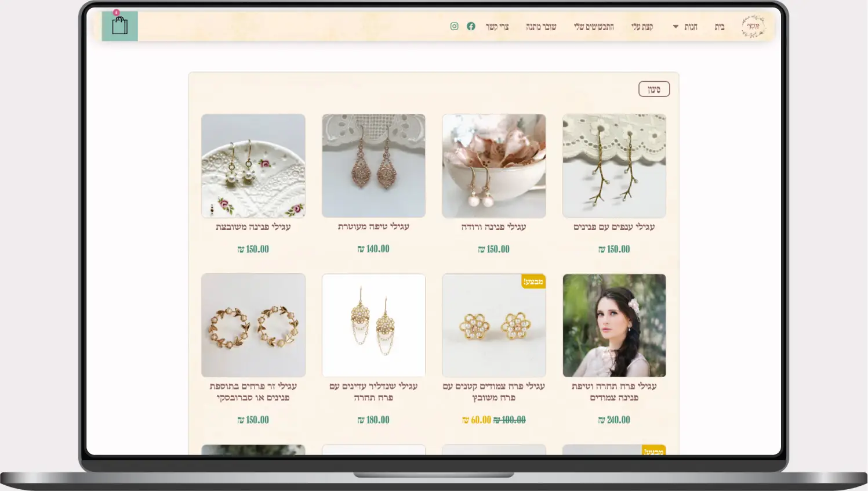Visit the Instagram page via its icon
The height and width of the screenshot is (491, 868).
pos(455,26)
